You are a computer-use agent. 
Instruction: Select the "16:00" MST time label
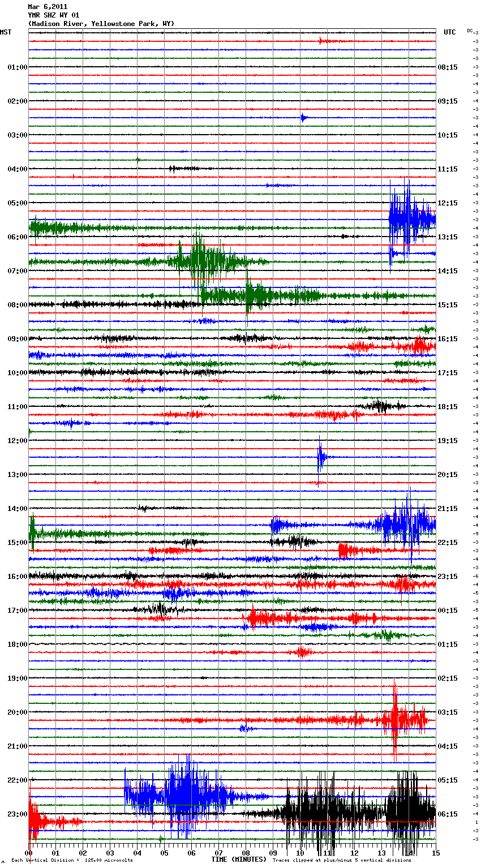click(x=18, y=577)
